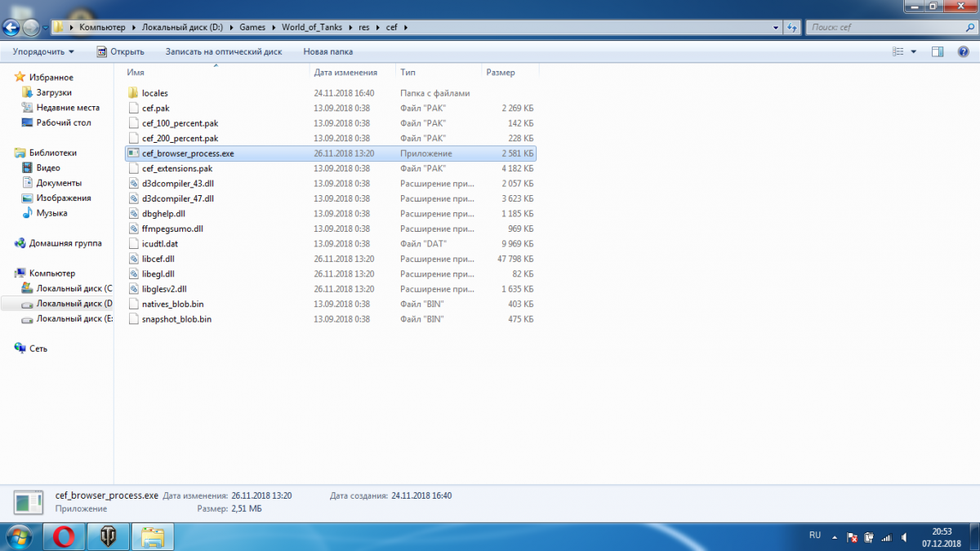The width and height of the screenshot is (980, 551).
Task: Click the preview pane toggle icon
Action: click(x=938, y=51)
